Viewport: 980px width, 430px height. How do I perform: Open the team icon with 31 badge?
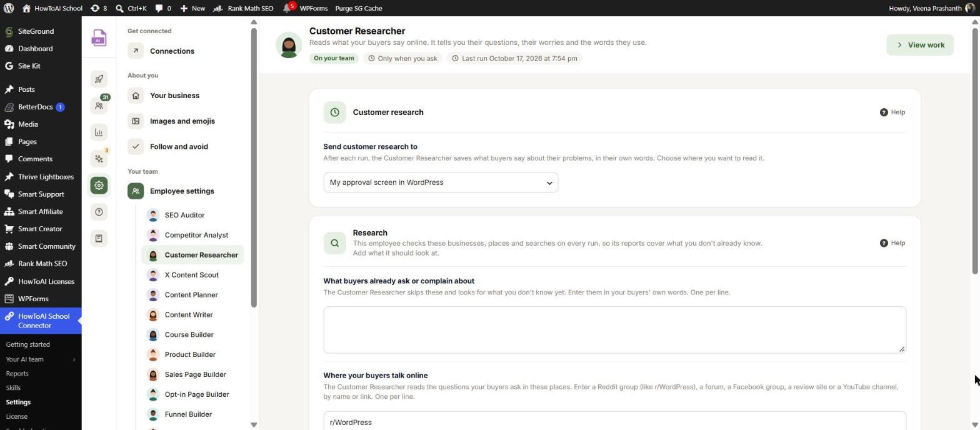(x=99, y=106)
